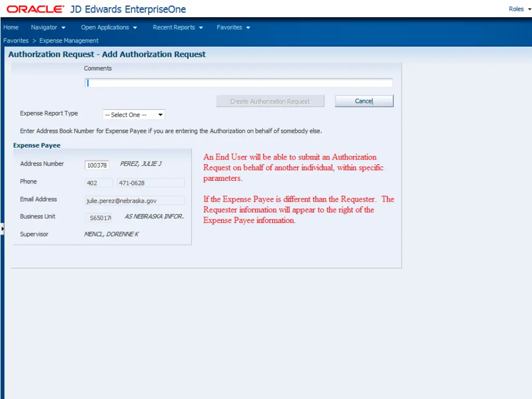Open the Recent Reports menu

(x=178, y=27)
